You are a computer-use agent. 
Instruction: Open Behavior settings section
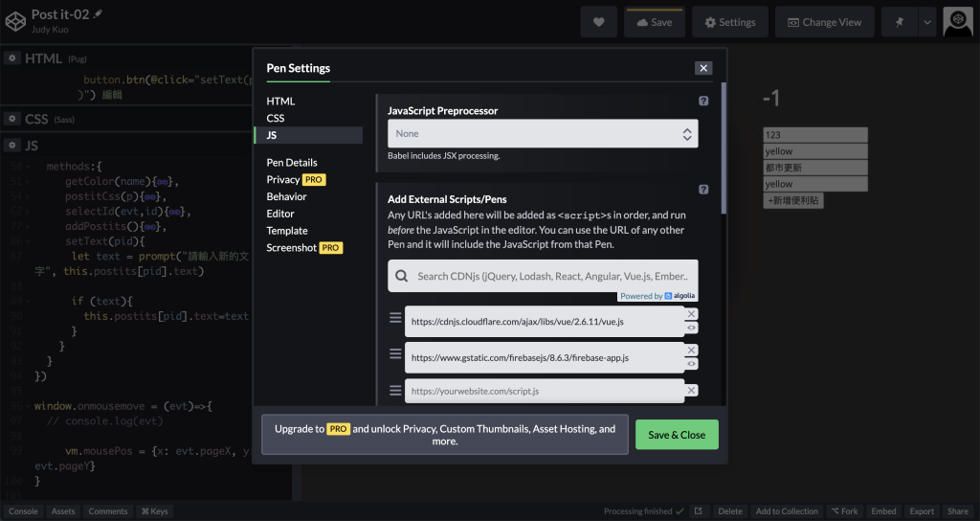point(286,196)
